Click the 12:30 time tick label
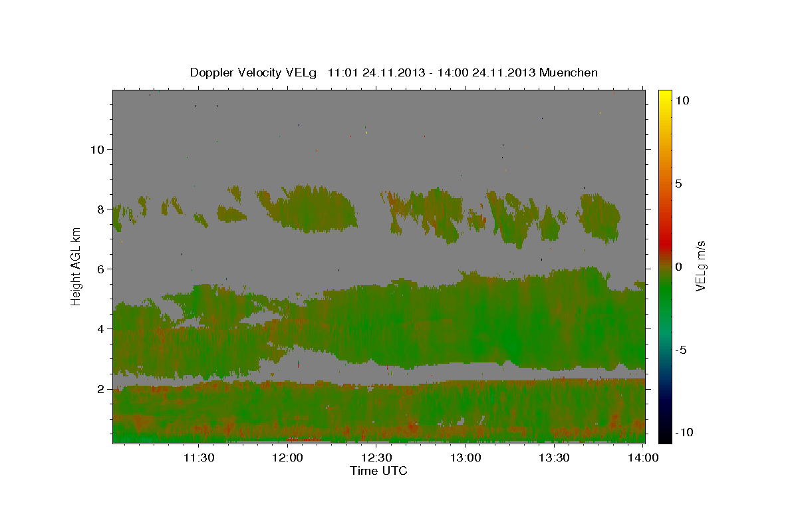The height and width of the screenshot is (532, 798). click(376, 458)
